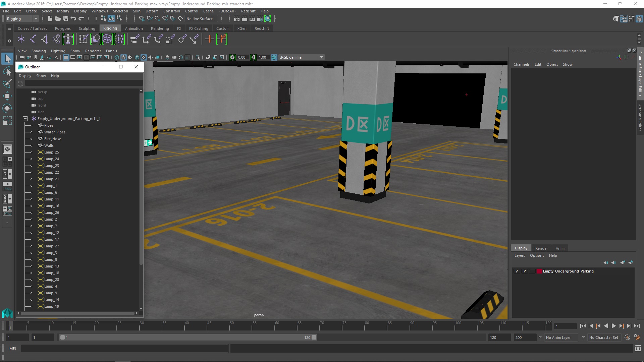Click Play forwards button
Image resolution: width=644 pixels, height=362 pixels.
point(614,326)
